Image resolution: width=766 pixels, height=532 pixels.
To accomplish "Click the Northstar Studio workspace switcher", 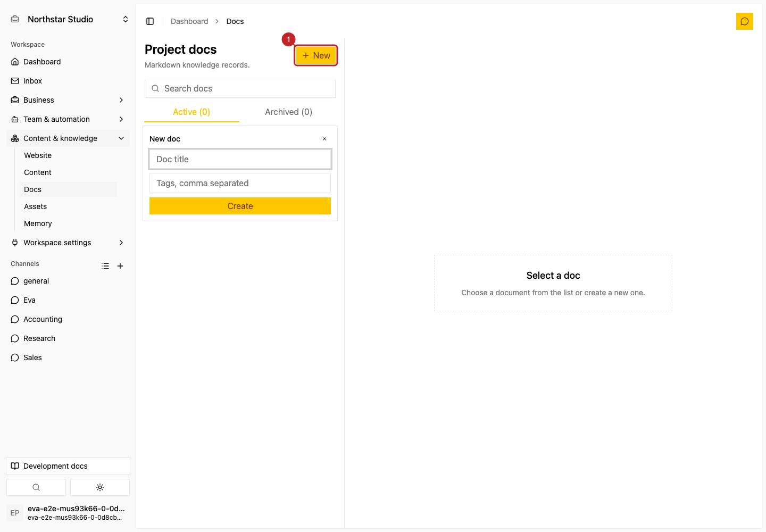I will pos(68,19).
